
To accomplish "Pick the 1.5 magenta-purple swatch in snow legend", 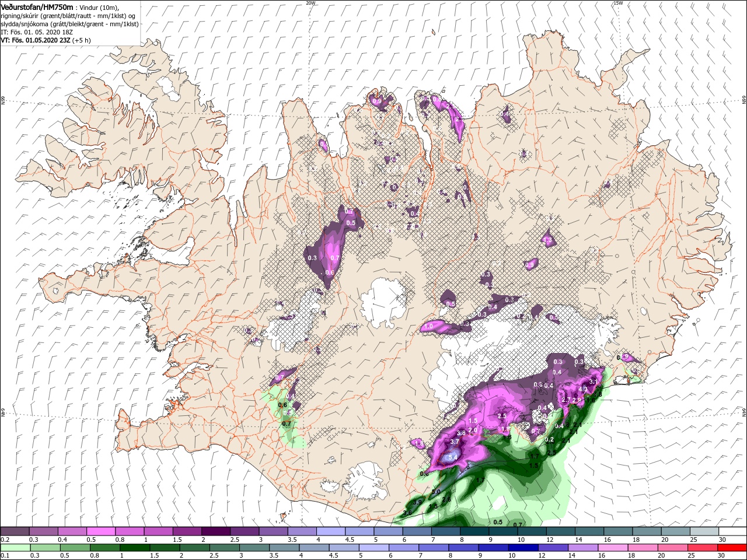I will (x=187, y=531).
